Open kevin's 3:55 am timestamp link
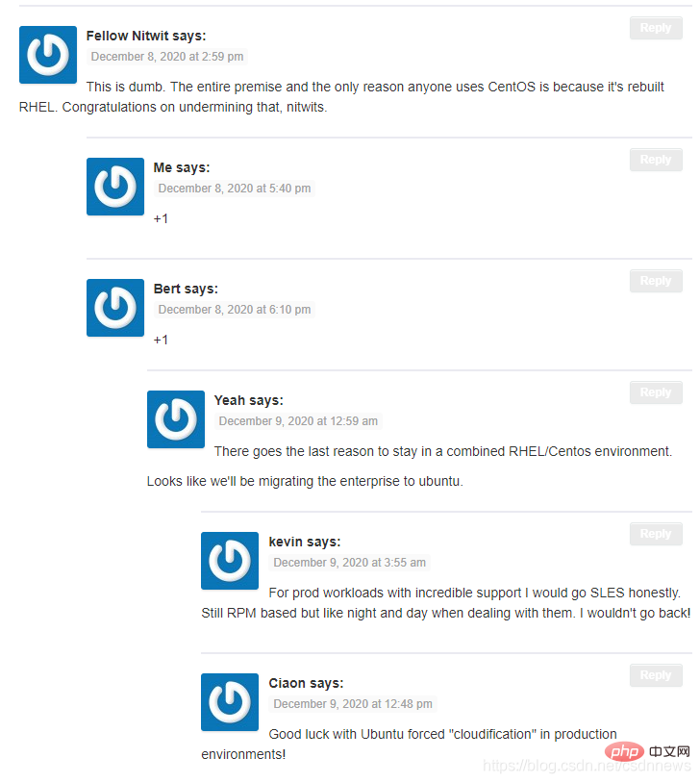Screen dimensions: 700x783 click(349, 563)
